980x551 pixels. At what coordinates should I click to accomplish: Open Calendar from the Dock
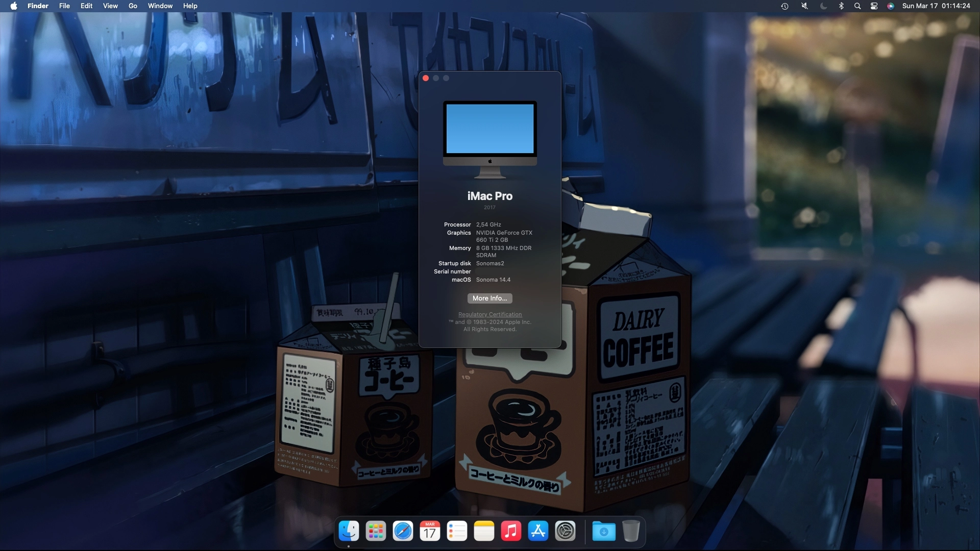430,531
